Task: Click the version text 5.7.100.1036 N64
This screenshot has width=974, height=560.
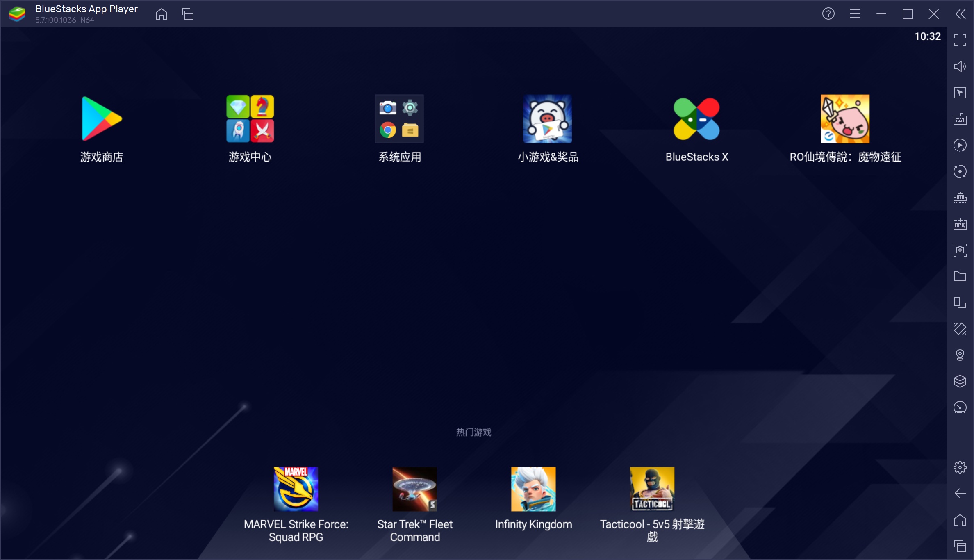Action: click(x=65, y=20)
